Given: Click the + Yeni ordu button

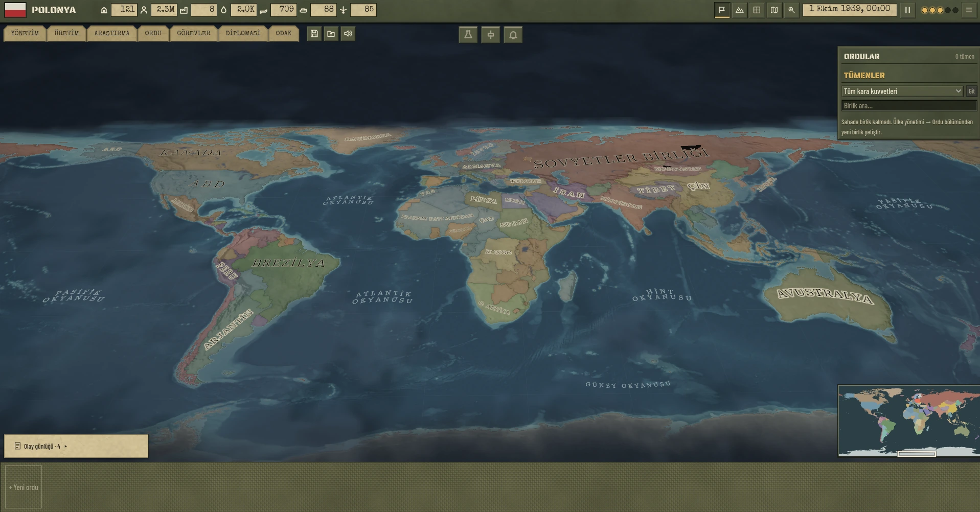Looking at the screenshot, I should (24, 487).
